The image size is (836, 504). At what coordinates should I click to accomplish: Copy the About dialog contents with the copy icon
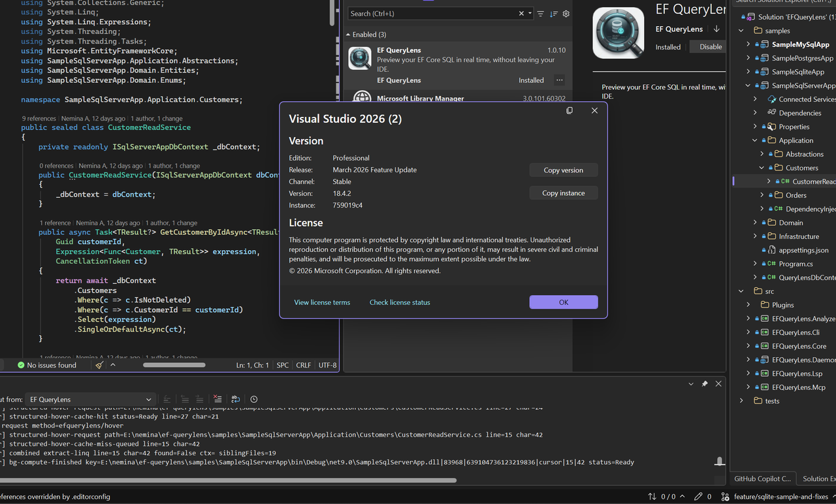click(x=570, y=111)
